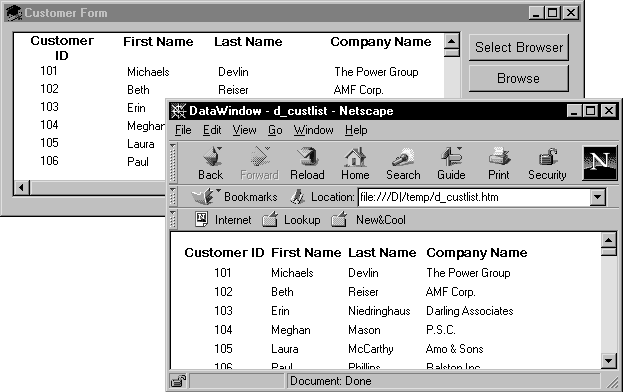Click the Browse button in Customer Form

coord(519,79)
